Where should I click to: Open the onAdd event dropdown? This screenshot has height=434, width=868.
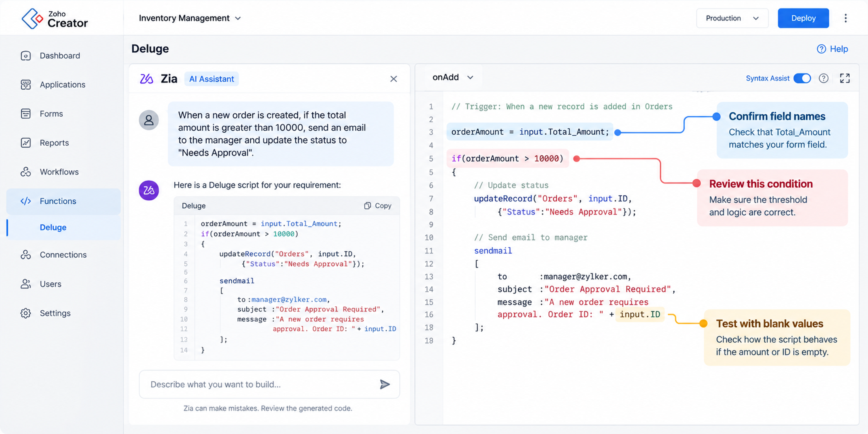[453, 78]
